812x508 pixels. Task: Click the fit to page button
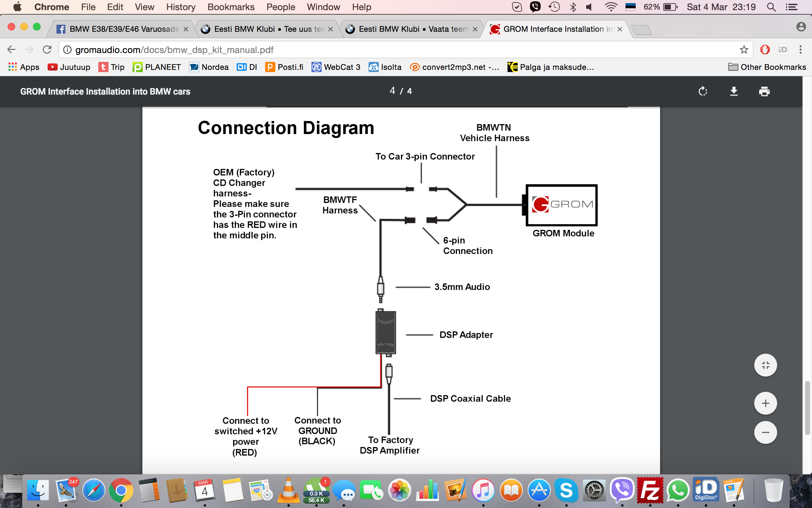[x=765, y=365]
